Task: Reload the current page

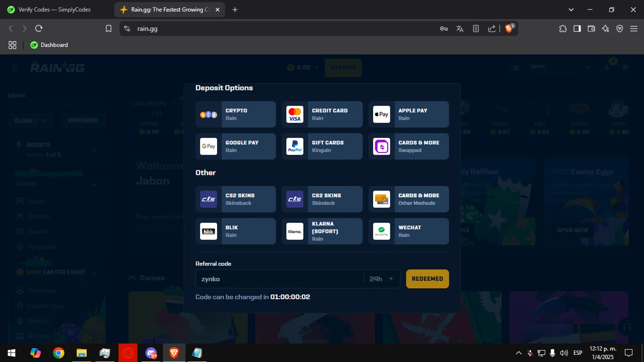Action: [39, 28]
